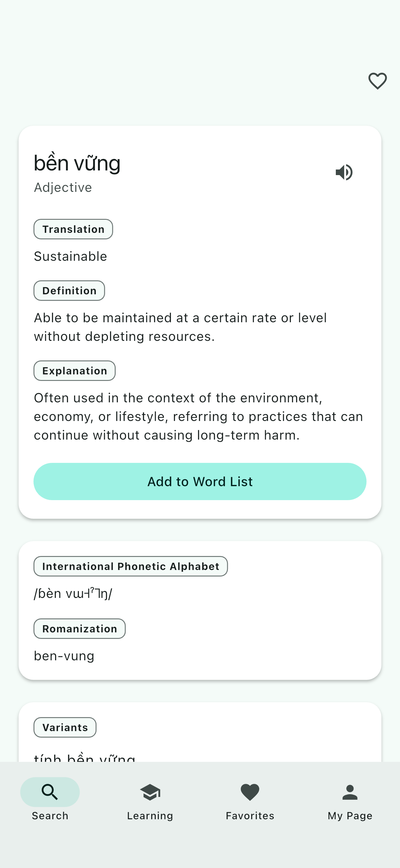Tap the definition sentence about depleting resources
The width and height of the screenshot is (400, 868).
(x=180, y=327)
